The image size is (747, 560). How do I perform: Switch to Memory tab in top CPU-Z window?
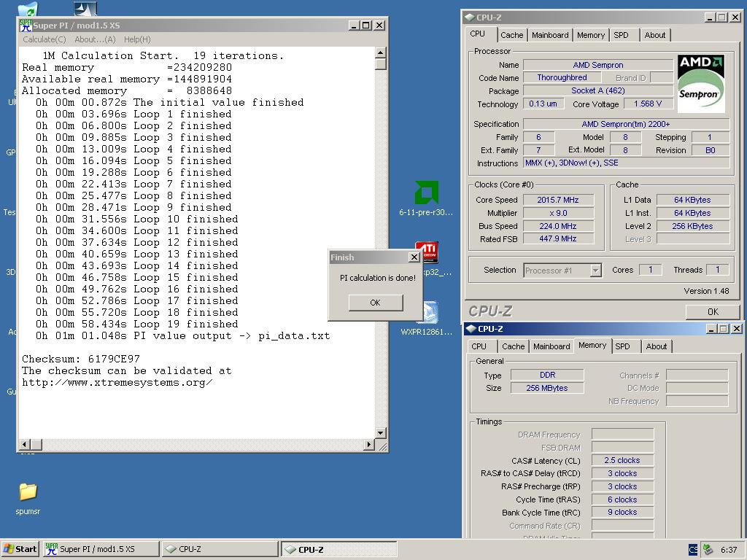[591, 35]
